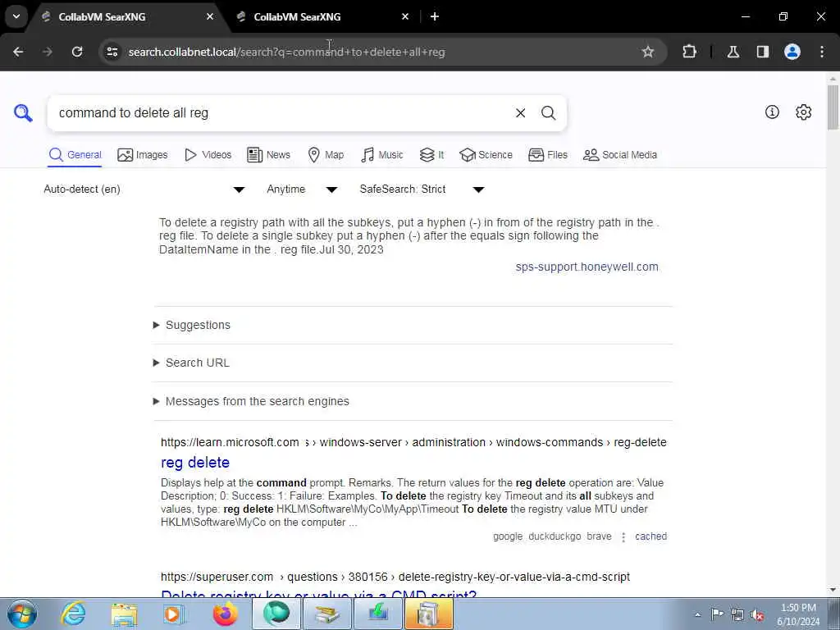Image resolution: width=840 pixels, height=630 pixels.
Task: Click the duckduckgo engine label
Action: (x=555, y=536)
